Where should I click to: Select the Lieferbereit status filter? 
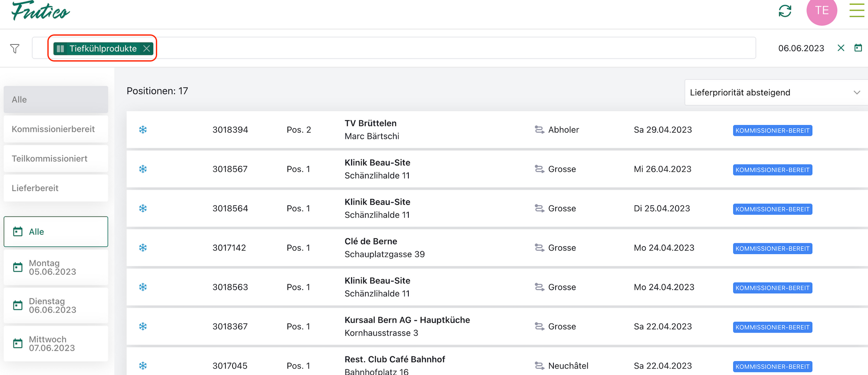[56, 188]
